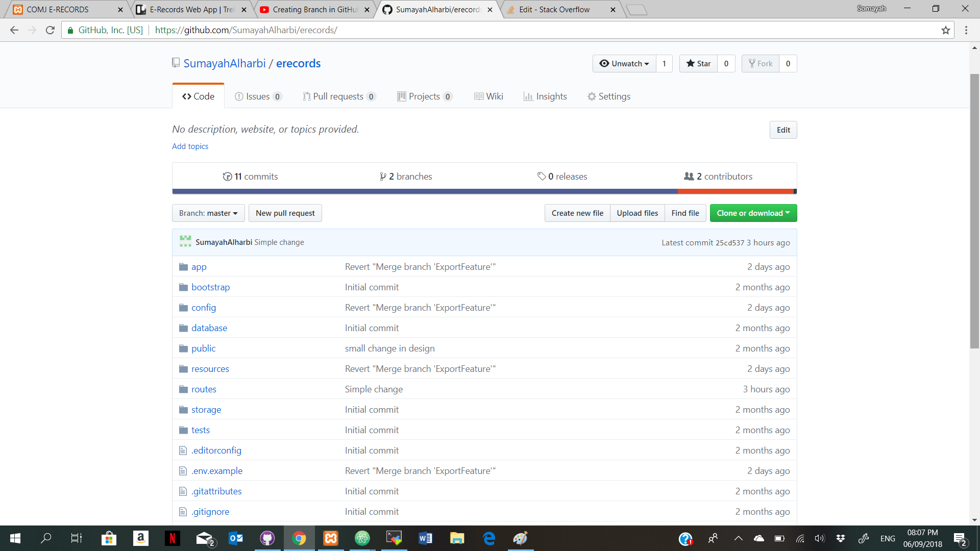The height and width of the screenshot is (551, 980).
Task: Click Upload files button
Action: 638,213
